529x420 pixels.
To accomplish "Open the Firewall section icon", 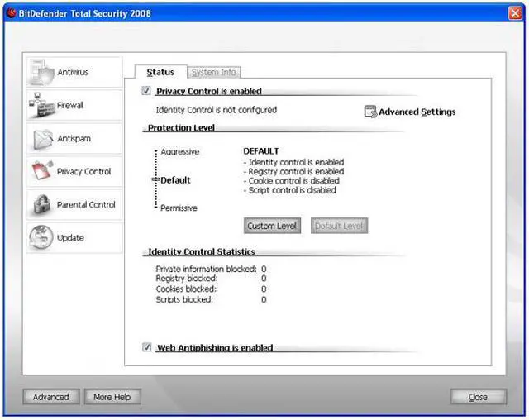I will pyautogui.click(x=42, y=106).
